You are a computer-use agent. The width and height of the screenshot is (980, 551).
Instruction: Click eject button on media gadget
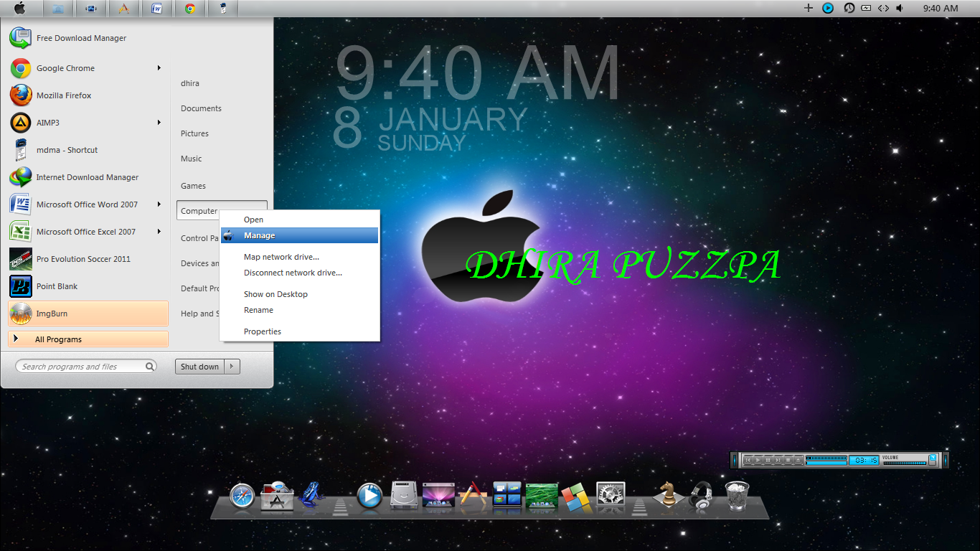[798, 460]
